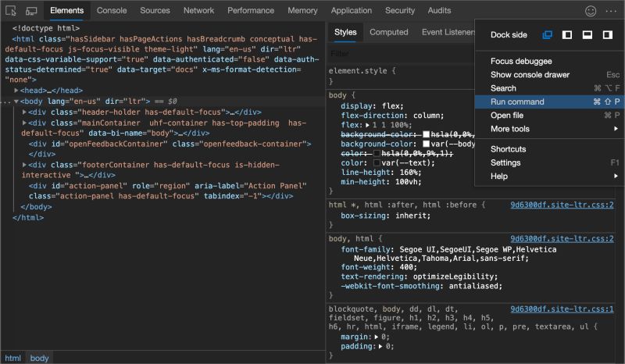Open the Audits tab

pyautogui.click(x=439, y=11)
